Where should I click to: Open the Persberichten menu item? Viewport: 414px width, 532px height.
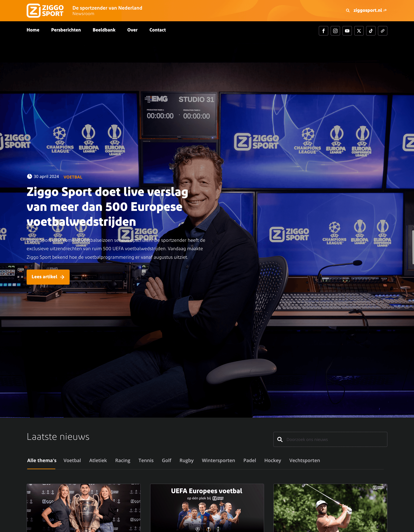(66, 30)
